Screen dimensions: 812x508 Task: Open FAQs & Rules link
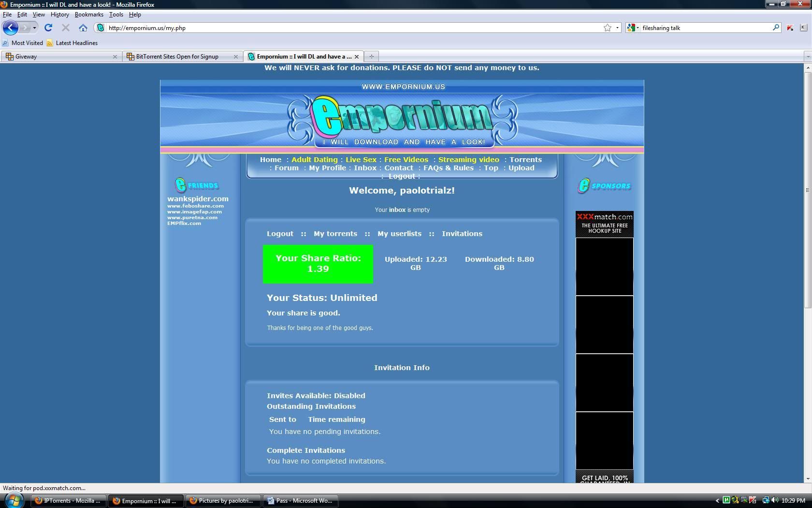coord(449,168)
